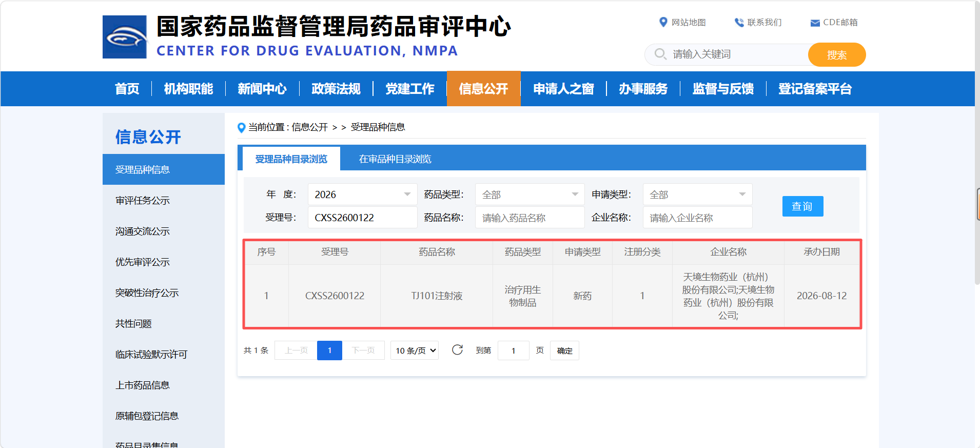
Task: Open 新闻中心 menu
Action: 262,89
